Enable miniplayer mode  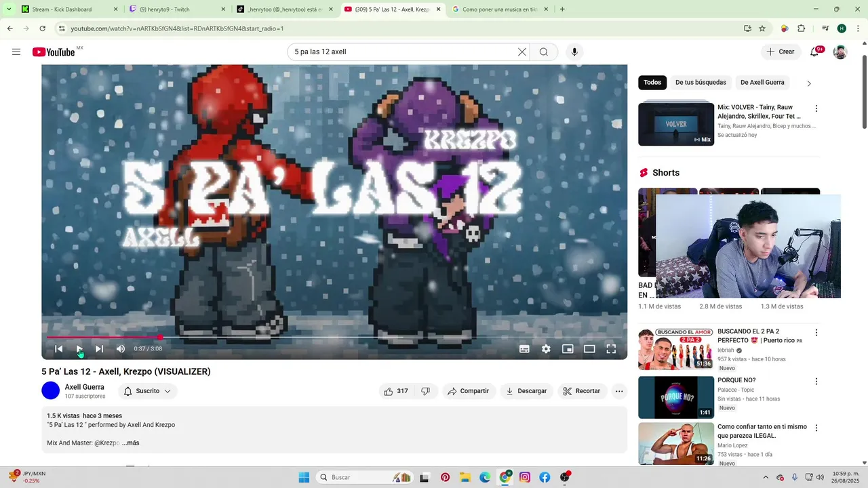click(568, 349)
